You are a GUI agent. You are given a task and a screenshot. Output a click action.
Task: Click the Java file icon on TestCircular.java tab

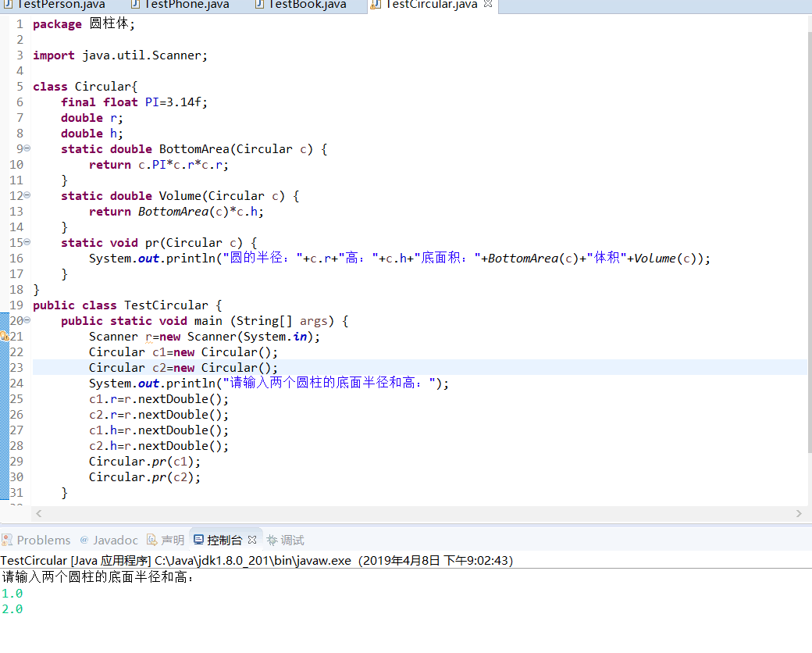(x=376, y=5)
